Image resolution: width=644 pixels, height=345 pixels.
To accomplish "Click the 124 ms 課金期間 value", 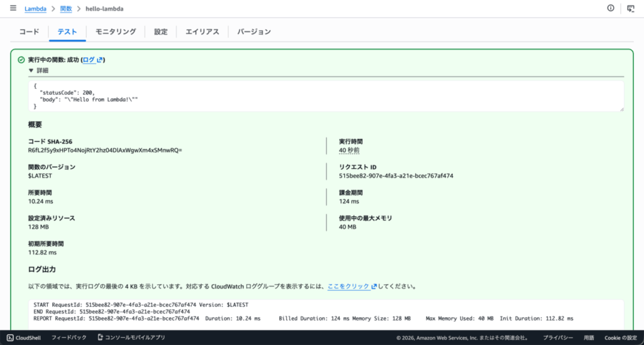I will click(x=348, y=201).
